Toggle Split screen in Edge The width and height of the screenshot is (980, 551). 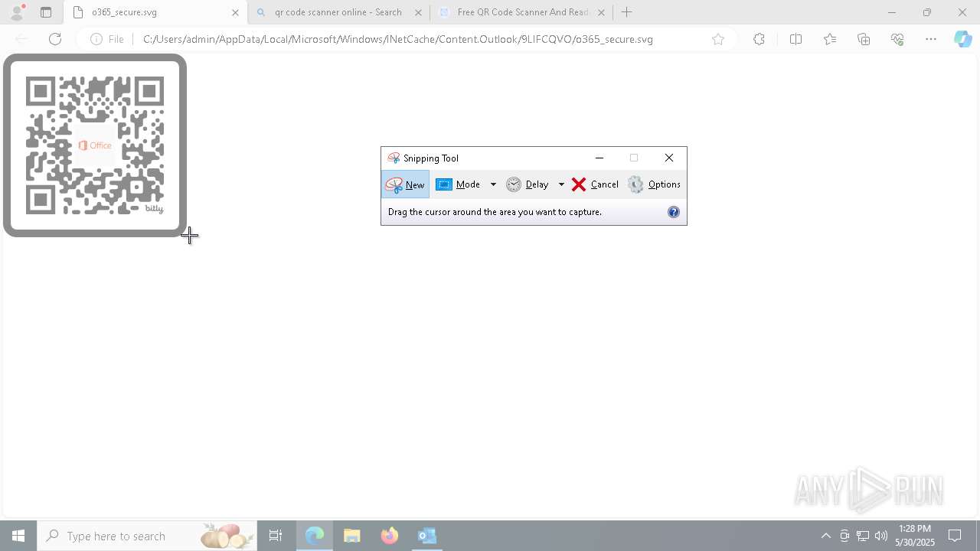(795, 39)
